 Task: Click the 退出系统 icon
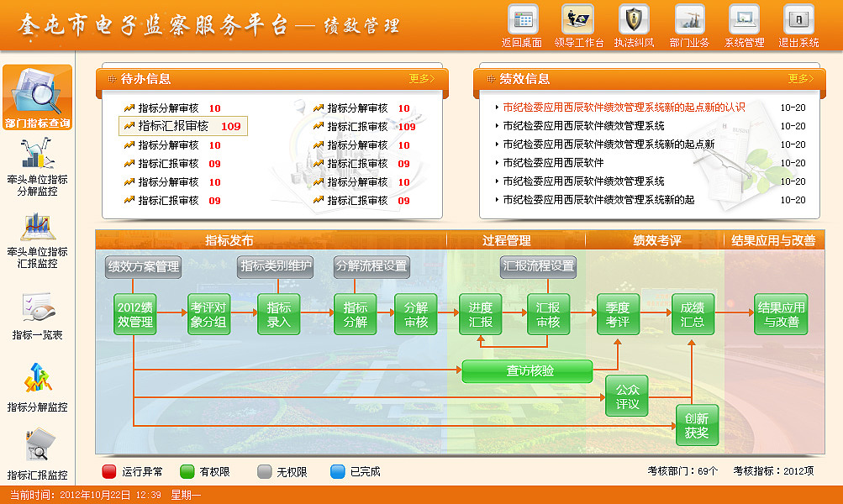pyautogui.click(x=798, y=19)
